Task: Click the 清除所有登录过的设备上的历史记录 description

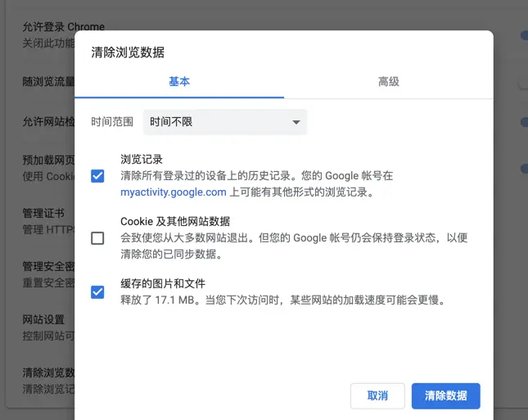Action: (257, 184)
